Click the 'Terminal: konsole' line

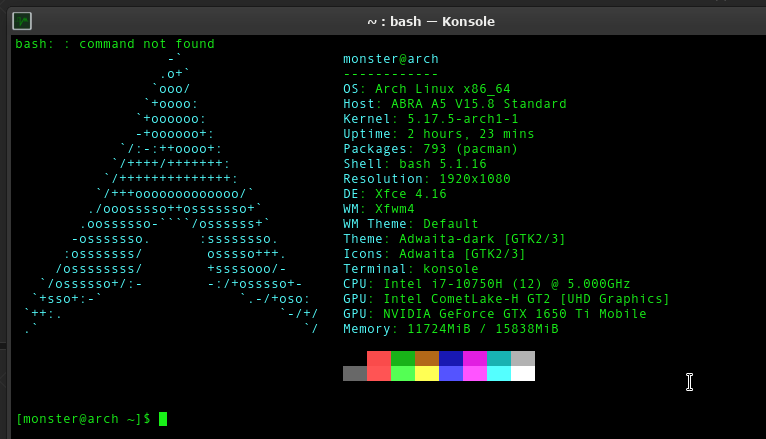click(x=410, y=269)
